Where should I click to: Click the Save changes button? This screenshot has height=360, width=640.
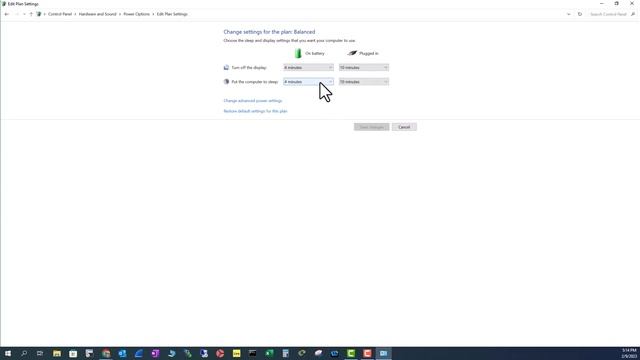coord(371,127)
